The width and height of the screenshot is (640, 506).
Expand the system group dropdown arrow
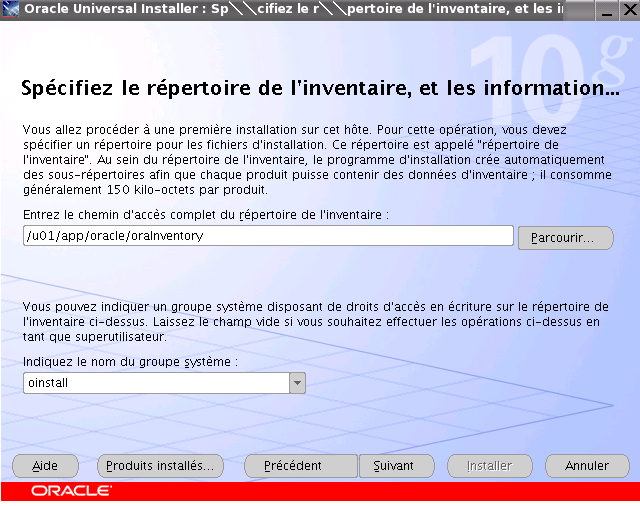(298, 383)
